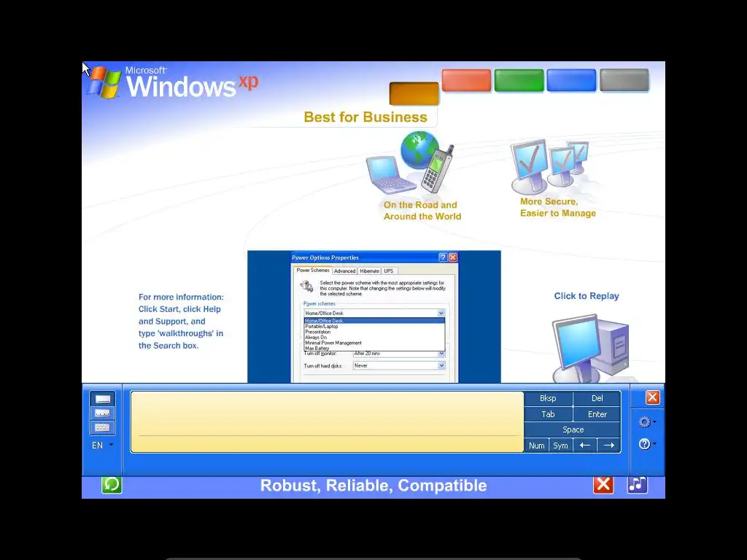The height and width of the screenshot is (560, 747).
Task: Click the Bksp key
Action: 548,398
